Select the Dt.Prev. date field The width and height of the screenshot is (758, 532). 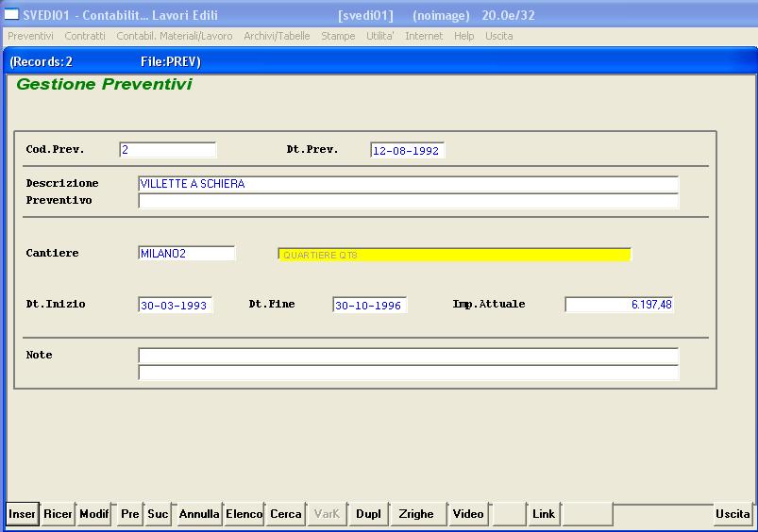407,151
